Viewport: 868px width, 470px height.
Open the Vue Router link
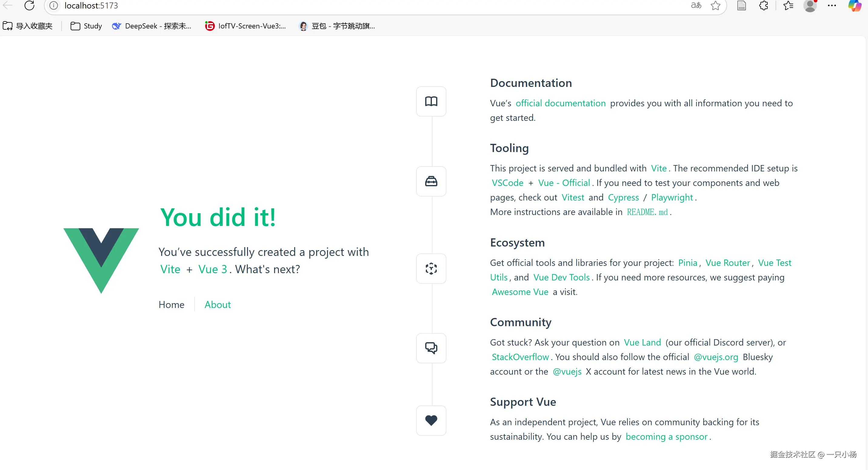tap(727, 263)
